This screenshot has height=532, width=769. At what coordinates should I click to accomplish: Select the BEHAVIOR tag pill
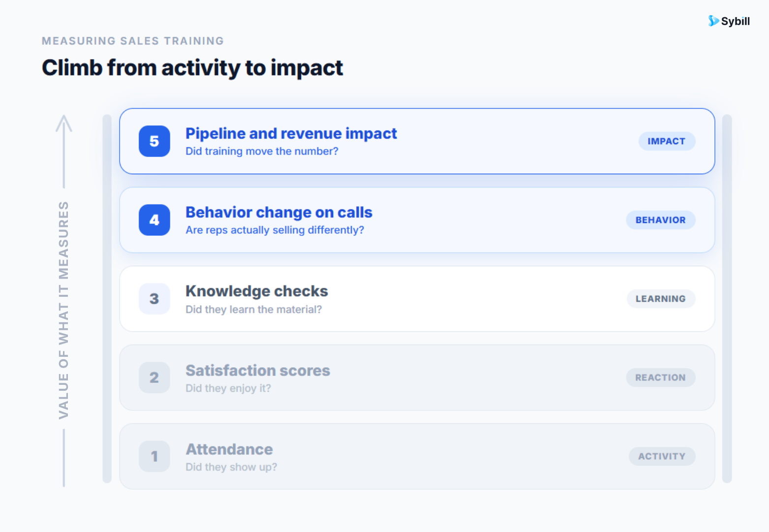pyautogui.click(x=660, y=220)
